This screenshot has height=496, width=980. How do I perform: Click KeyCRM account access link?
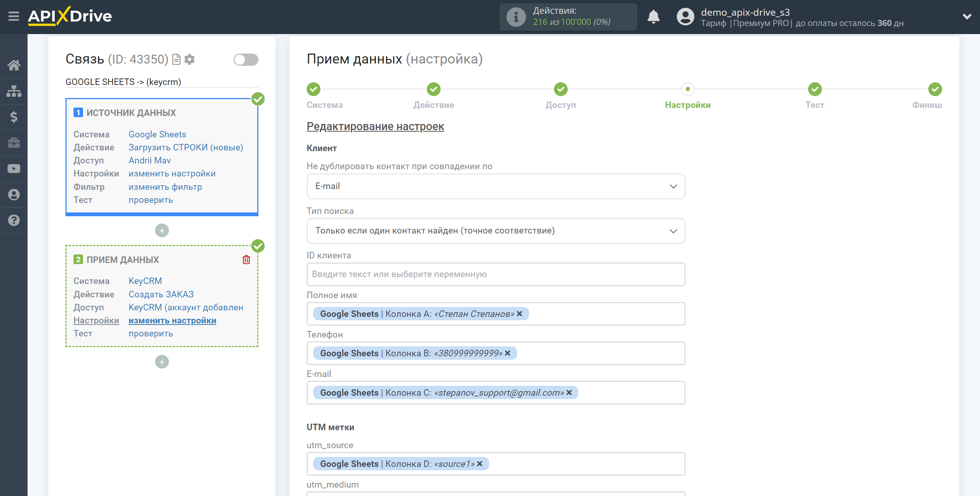click(x=186, y=307)
